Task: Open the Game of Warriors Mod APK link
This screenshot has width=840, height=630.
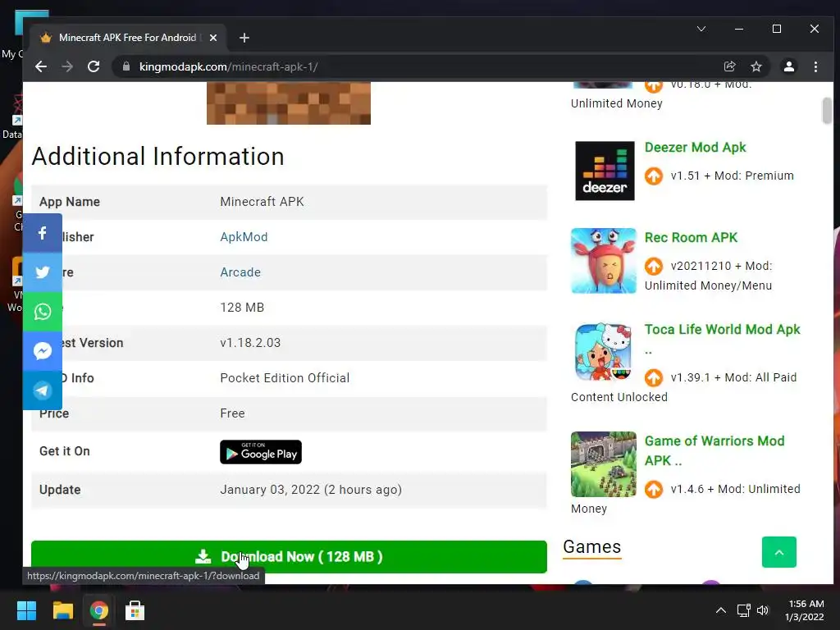Action: 714,450
